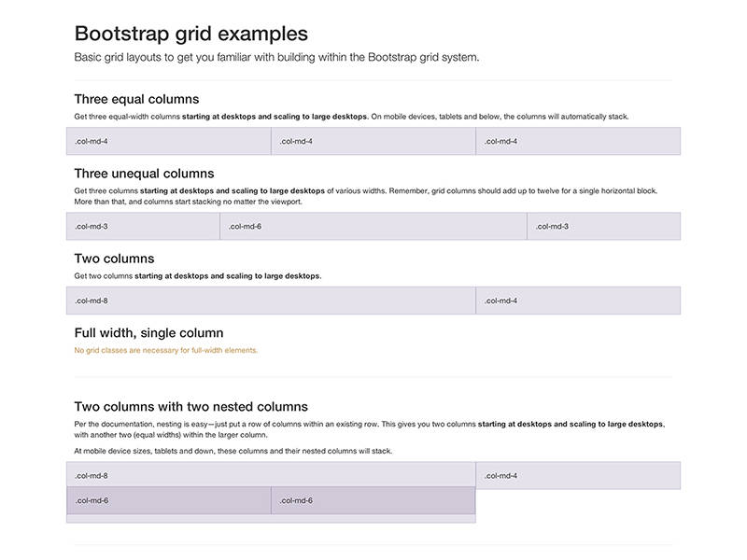Select the first .col-md-4 cell under Three equal columns

[x=169, y=142]
